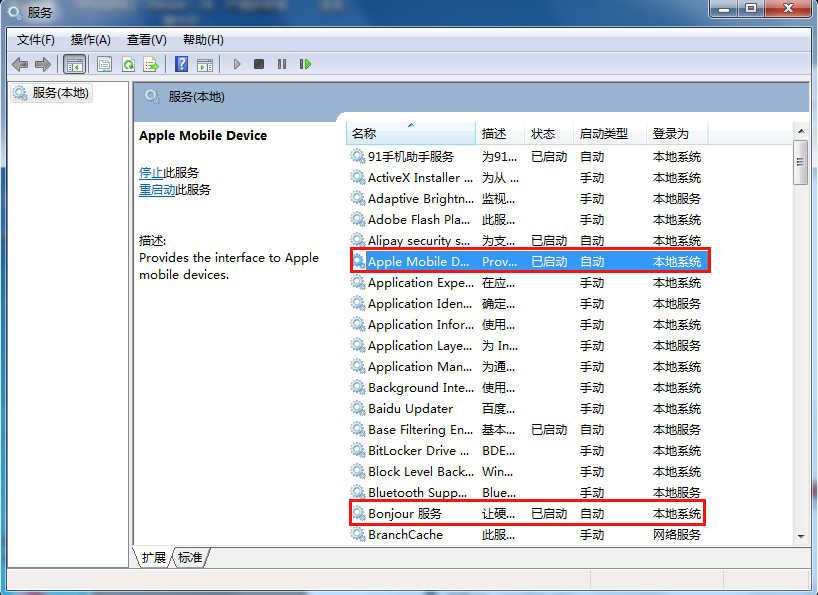Open the 文件(F) menu
Screen dimensions: 818x595
[36, 40]
